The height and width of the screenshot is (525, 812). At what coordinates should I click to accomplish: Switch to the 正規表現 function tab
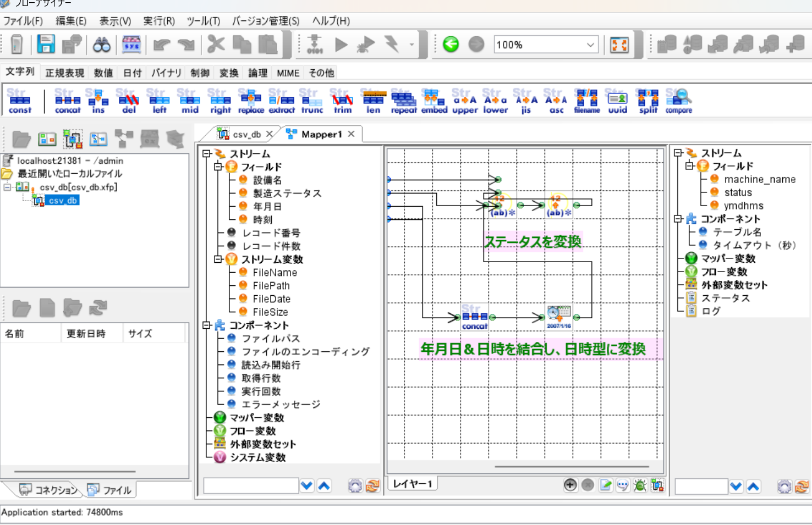[64, 73]
